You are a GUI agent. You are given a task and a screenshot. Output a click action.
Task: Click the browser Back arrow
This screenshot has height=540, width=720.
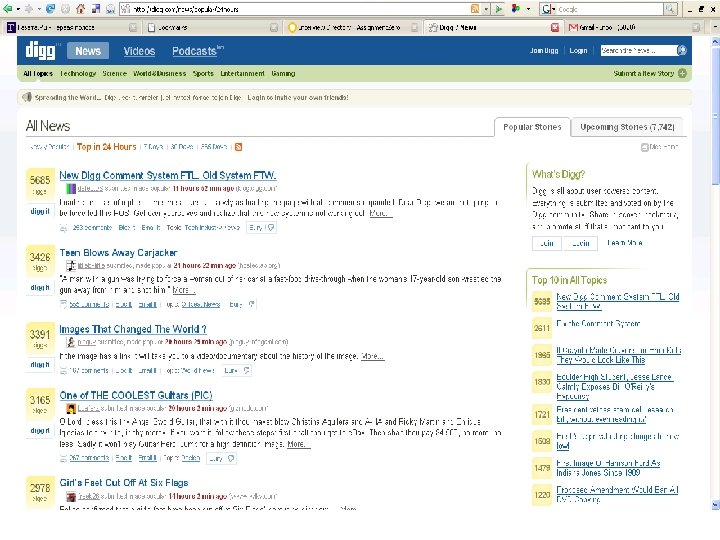tap(7, 9)
